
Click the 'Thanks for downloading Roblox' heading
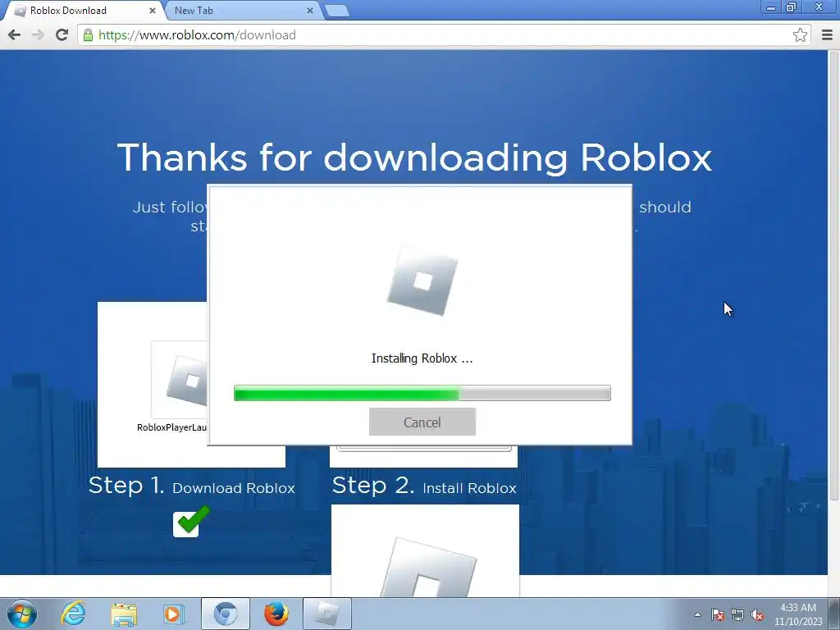click(414, 158)
